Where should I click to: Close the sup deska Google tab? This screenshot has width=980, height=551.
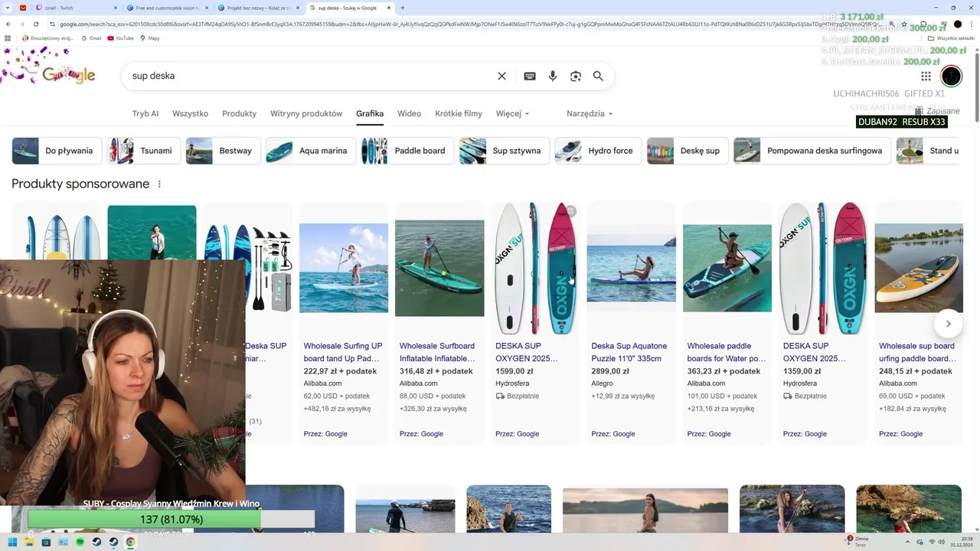388,8
